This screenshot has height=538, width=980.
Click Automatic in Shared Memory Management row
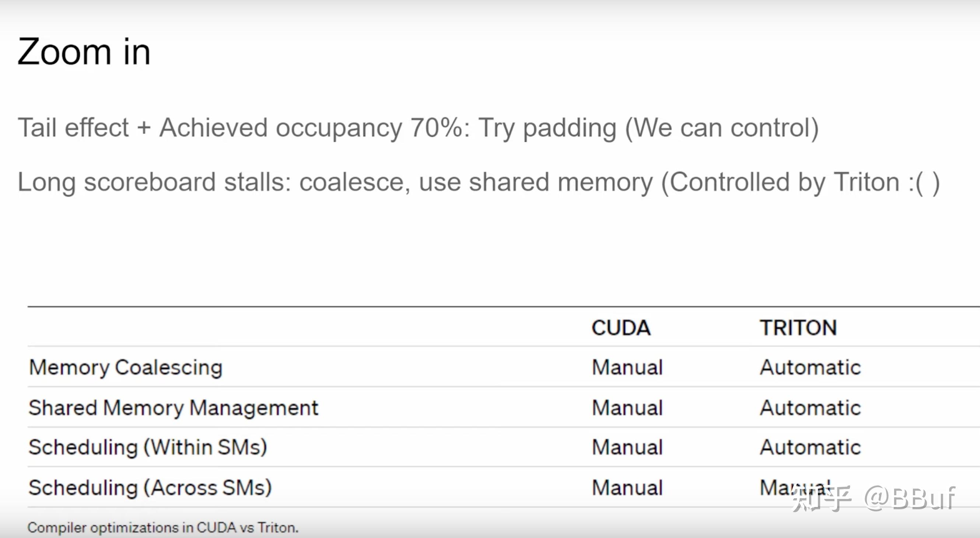pos(810,408)
